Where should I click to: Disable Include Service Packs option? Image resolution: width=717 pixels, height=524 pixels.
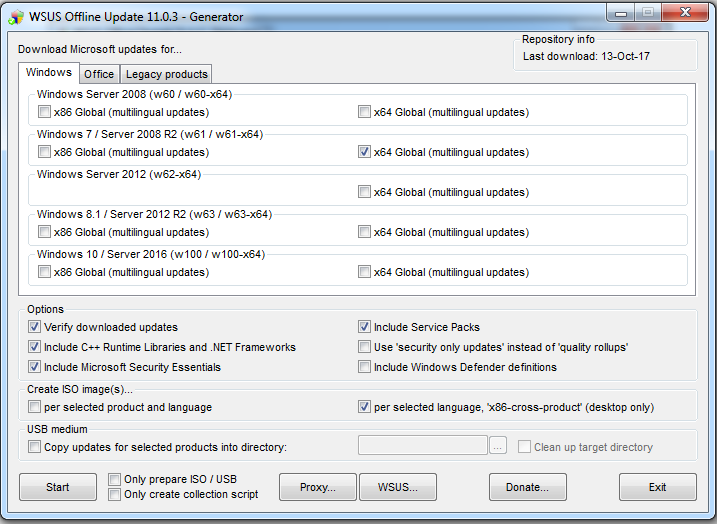point(365,327)
